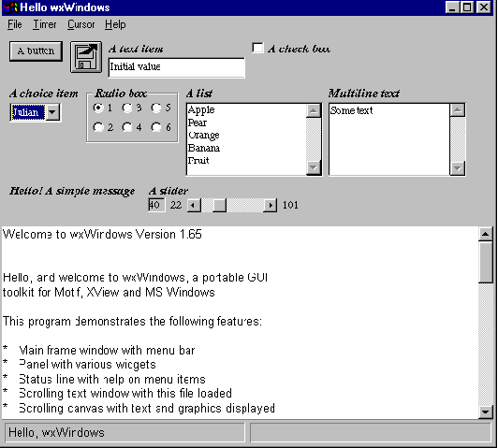498x448 pixels.
Task: Select radio option 5
Action: [156, 108]
